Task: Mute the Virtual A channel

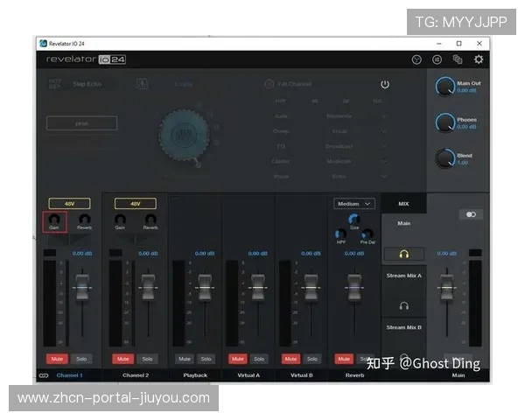Action: tap(237, 359)
